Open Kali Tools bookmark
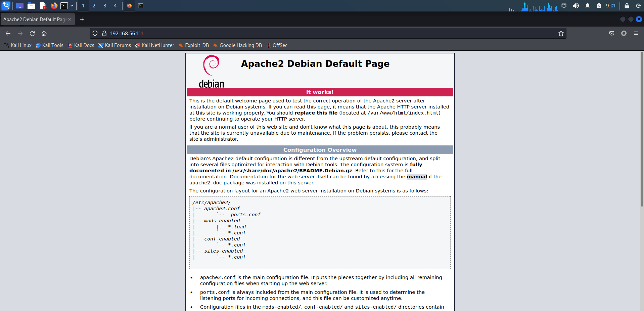The image size is (644, 311). (49, 45)
